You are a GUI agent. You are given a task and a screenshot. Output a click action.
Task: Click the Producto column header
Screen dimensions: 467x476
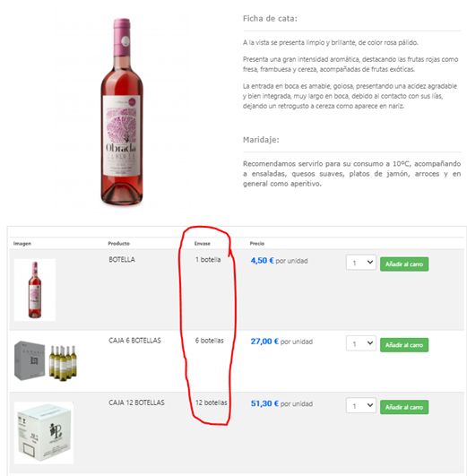[118, 244]
